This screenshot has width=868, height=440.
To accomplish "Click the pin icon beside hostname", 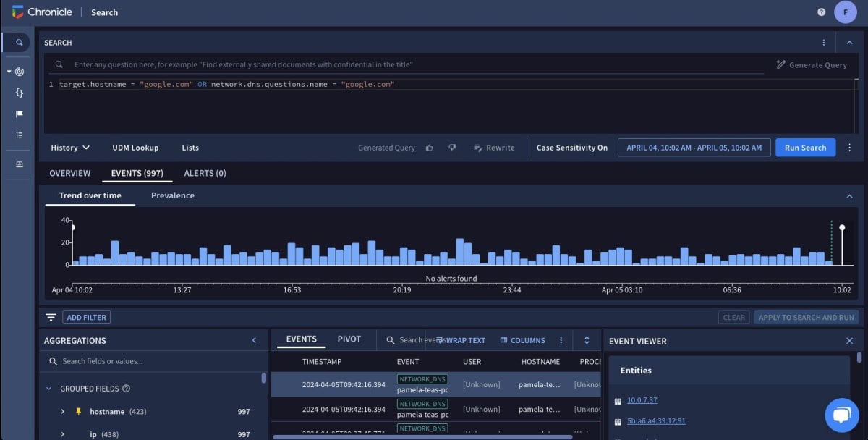I will coord(78,412).
